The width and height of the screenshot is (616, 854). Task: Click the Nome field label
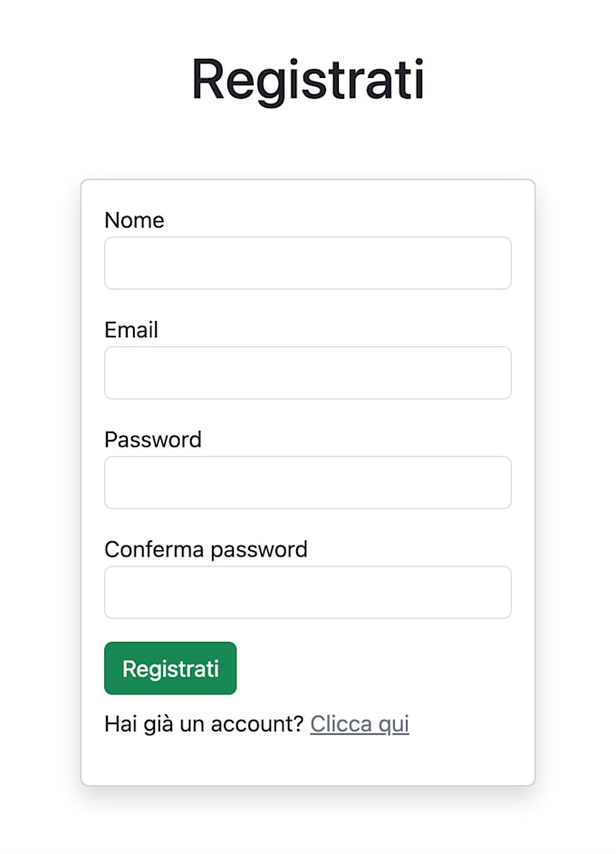134,220
